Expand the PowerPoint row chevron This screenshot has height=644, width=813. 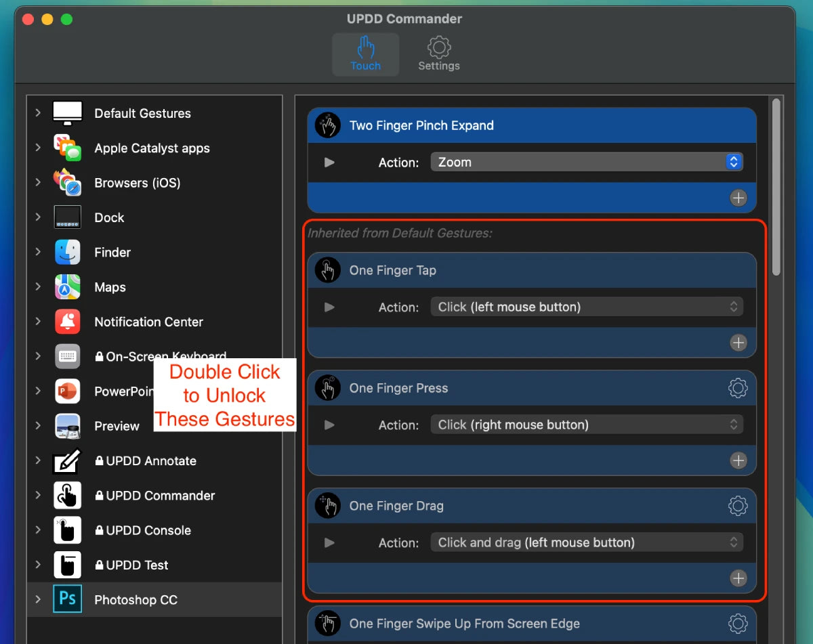point(38,391)
